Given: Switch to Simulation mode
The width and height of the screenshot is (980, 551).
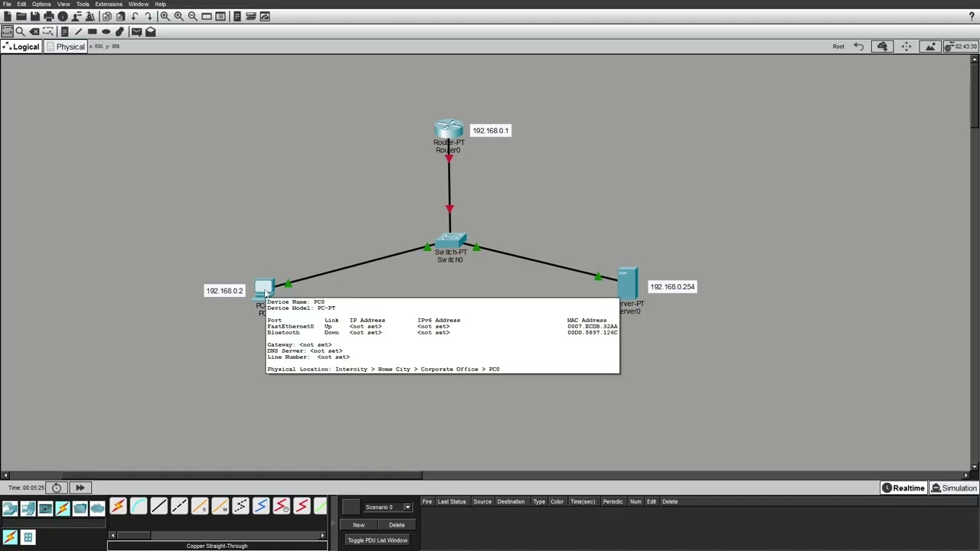Looking at the screenshot, I should click(x=954, y=488).
